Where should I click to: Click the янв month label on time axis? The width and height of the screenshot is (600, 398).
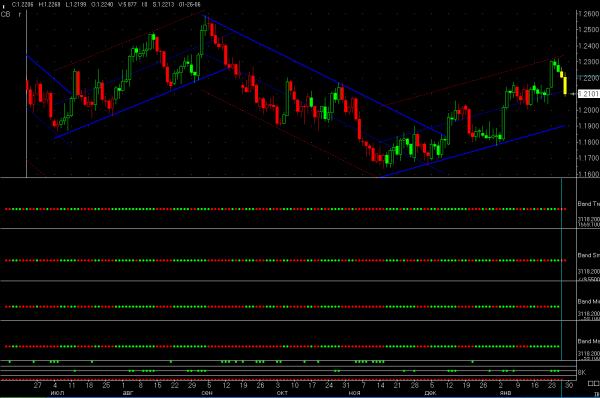[x=505, y=393]
